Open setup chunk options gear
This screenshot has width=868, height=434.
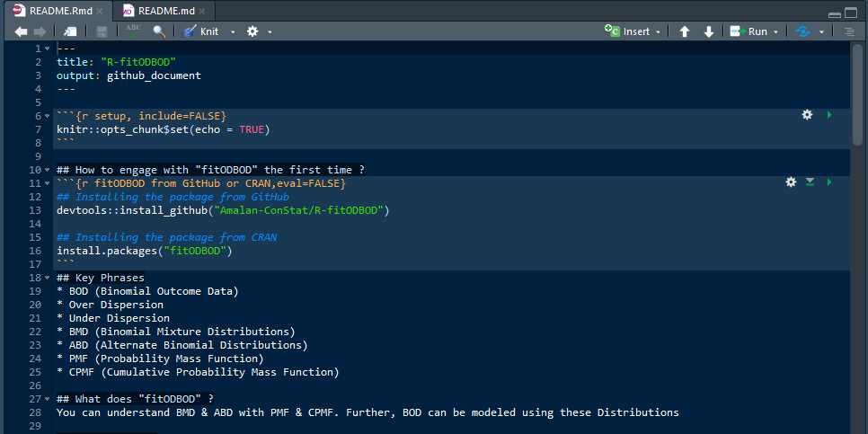[807, 115]
